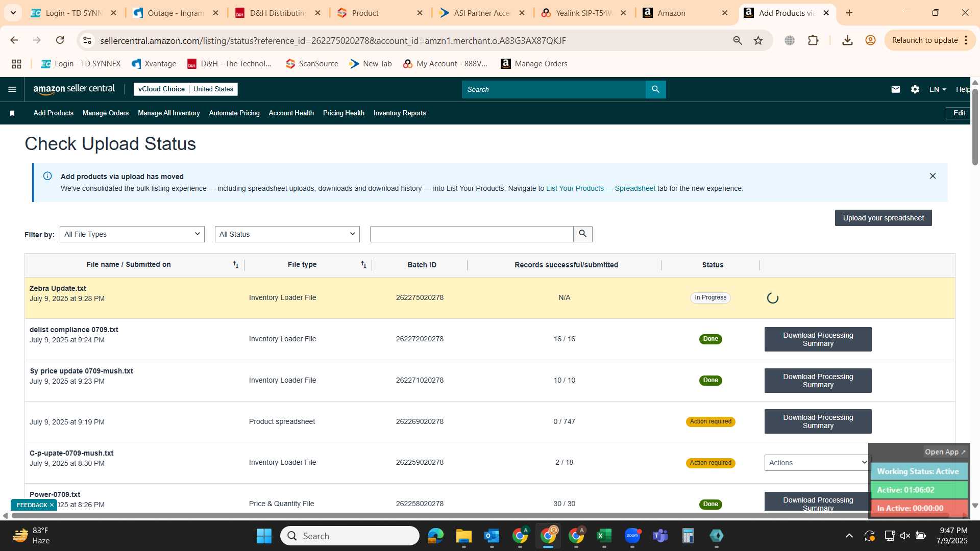
Task: Open Chrome downloads icon
Action: click(x=847, y=40)
